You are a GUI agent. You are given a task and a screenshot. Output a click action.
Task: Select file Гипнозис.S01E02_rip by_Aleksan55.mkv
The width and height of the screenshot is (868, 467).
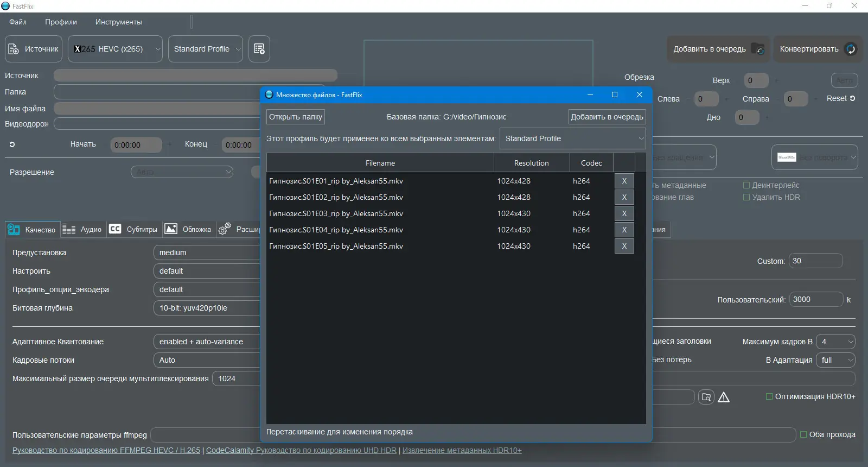336,197
